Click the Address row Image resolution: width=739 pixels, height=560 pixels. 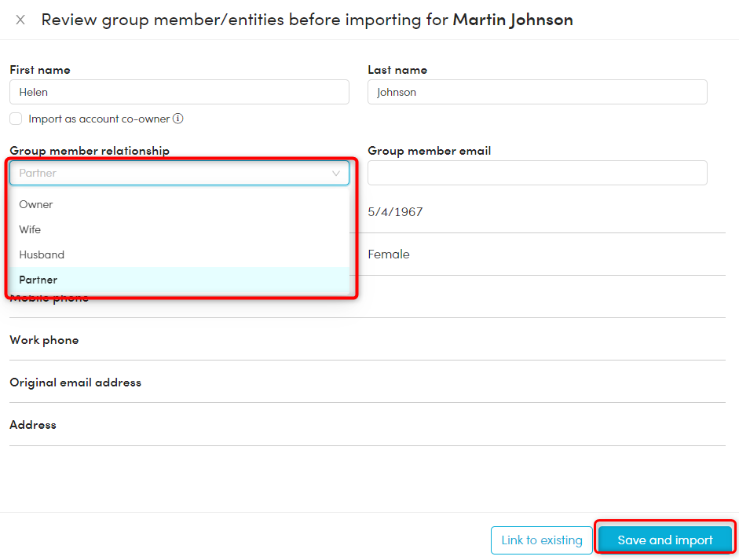[x=33, y=425]
